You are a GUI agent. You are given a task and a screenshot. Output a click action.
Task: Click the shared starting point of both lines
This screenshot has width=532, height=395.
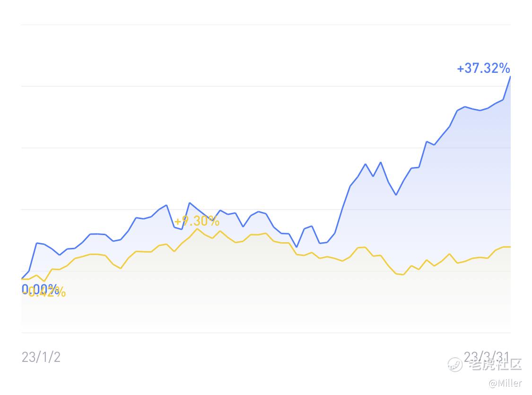[x=22, y=279]
